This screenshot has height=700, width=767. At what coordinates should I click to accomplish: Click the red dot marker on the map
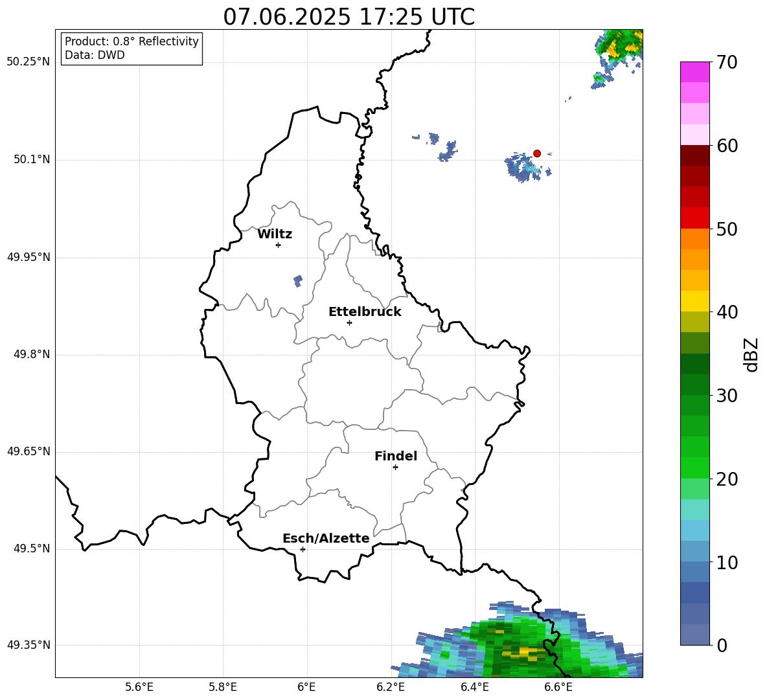click(537, 153)
